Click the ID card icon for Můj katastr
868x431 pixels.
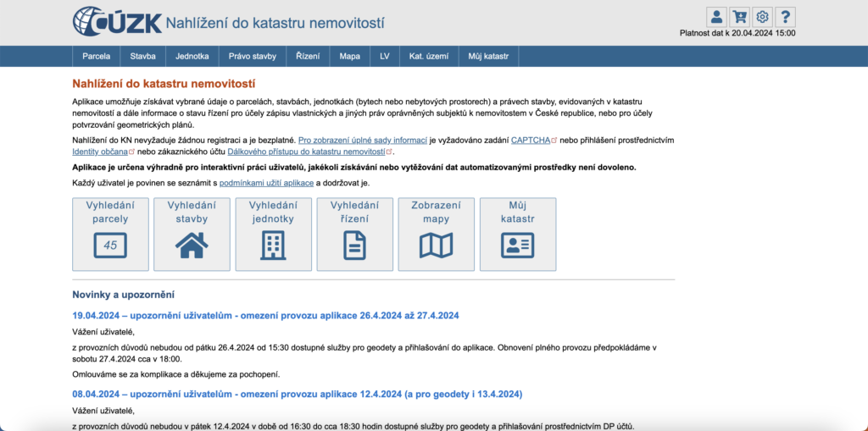tap(518, 245)
